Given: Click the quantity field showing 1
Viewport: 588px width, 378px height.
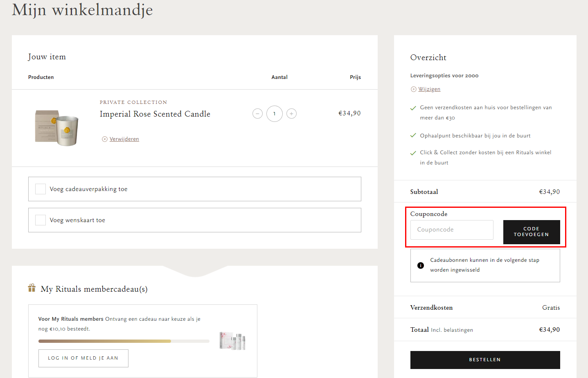Looking at the screenshot, I should point(275,114).
